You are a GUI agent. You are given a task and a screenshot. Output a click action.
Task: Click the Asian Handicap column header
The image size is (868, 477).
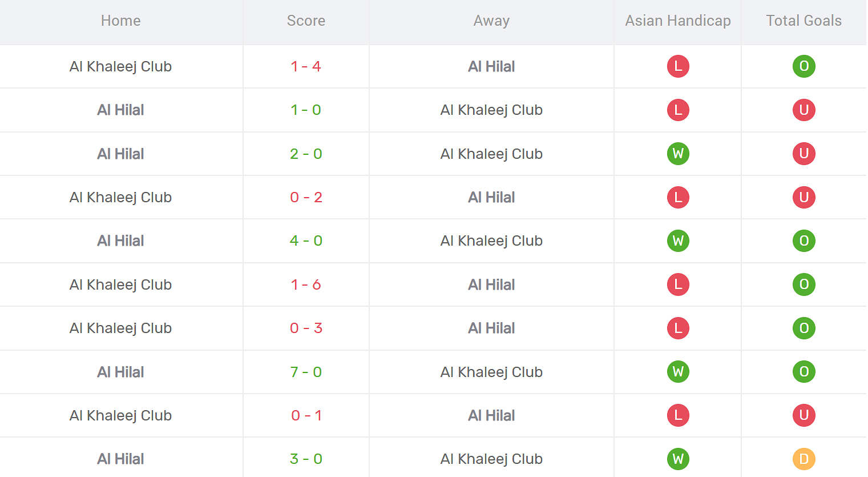(x=678, y=21)
